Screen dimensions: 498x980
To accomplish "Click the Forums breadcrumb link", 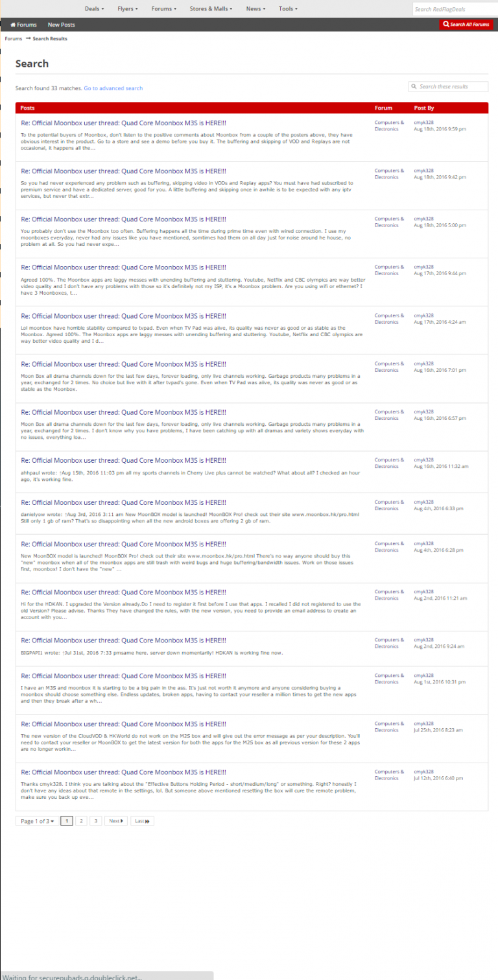I will pos(13,39).
